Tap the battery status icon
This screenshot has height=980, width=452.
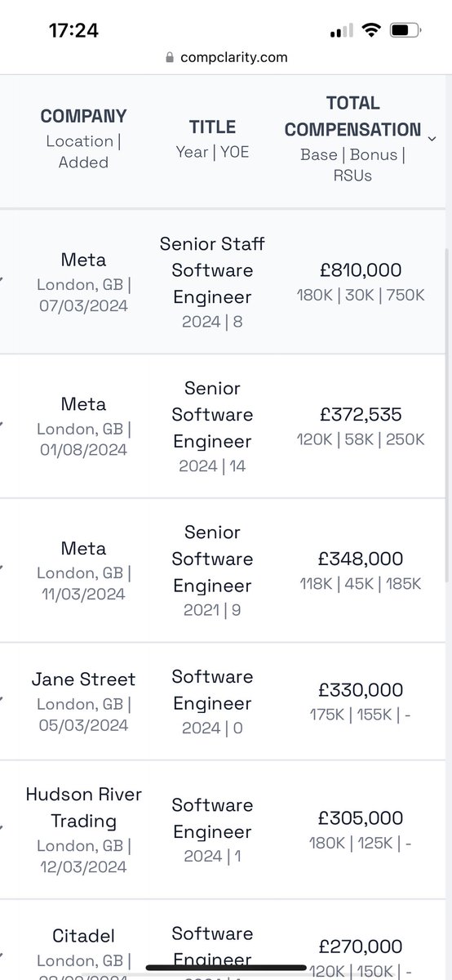(404, 31)
